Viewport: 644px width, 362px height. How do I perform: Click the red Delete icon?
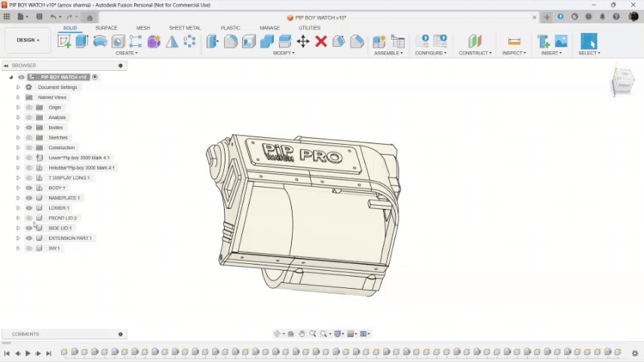pos(321,41)
